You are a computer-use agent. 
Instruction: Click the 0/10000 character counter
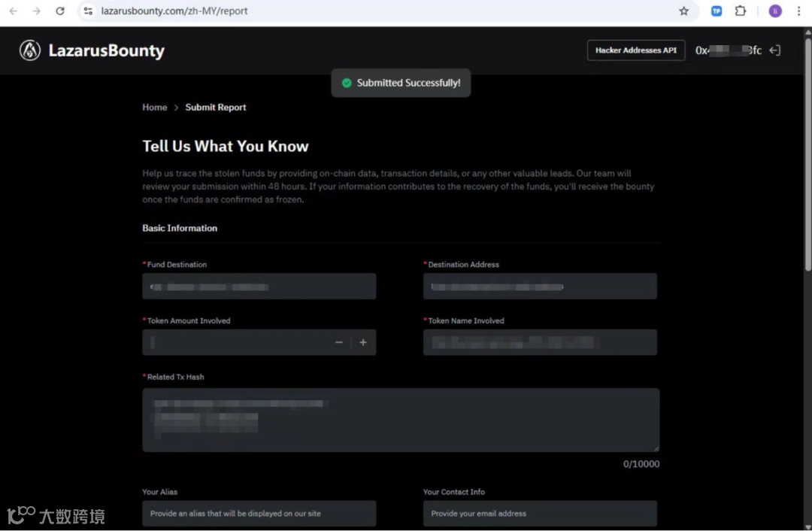point(641,464)
